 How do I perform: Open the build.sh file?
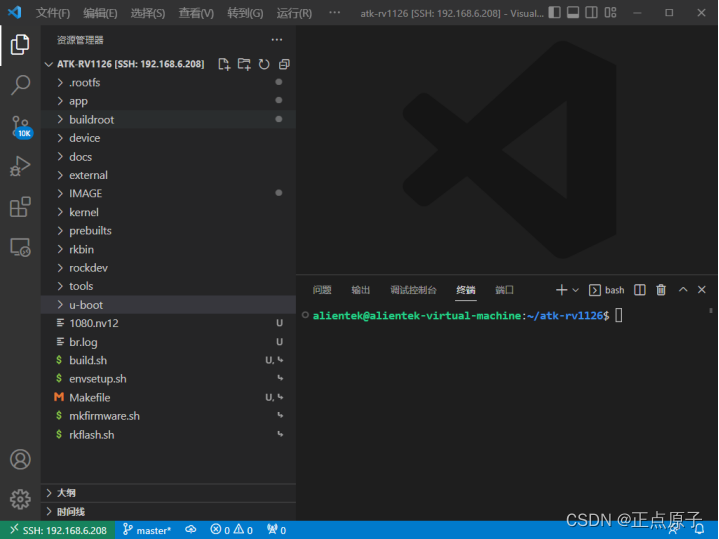coord(168,361)
